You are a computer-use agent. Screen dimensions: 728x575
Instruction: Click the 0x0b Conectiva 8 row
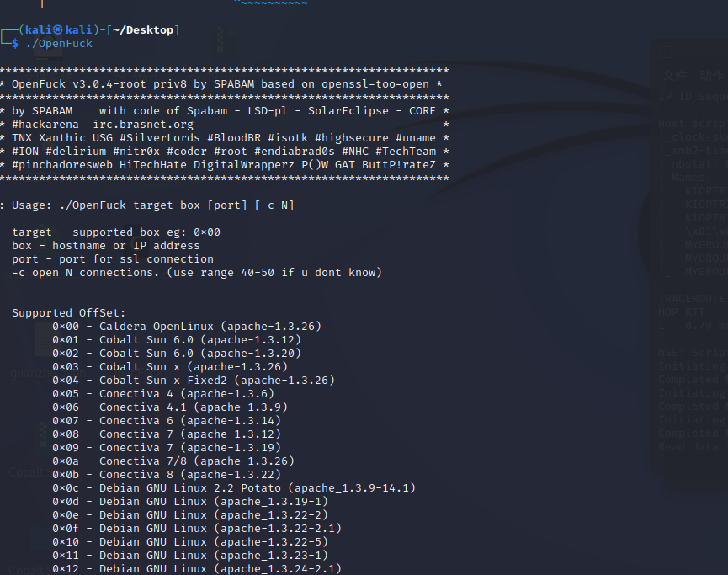pyautogui.click(x=167, y=475)
